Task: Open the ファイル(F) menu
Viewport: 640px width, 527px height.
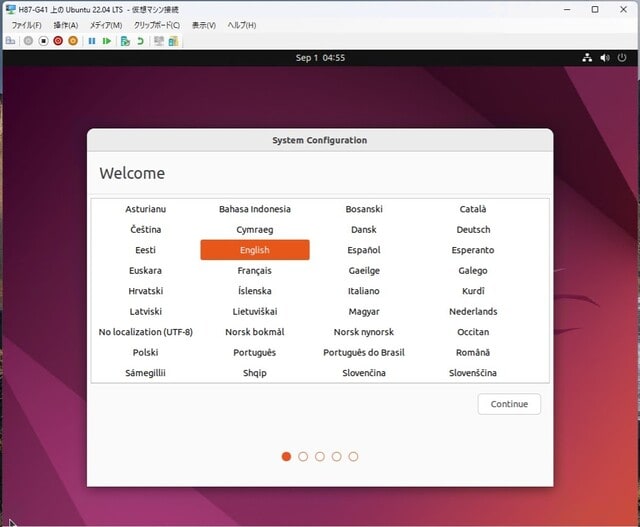Action: (x=27, y=25)
